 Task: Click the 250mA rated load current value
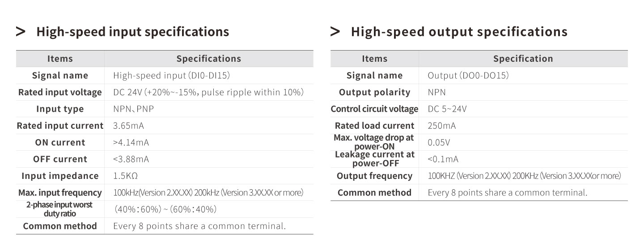442,126
